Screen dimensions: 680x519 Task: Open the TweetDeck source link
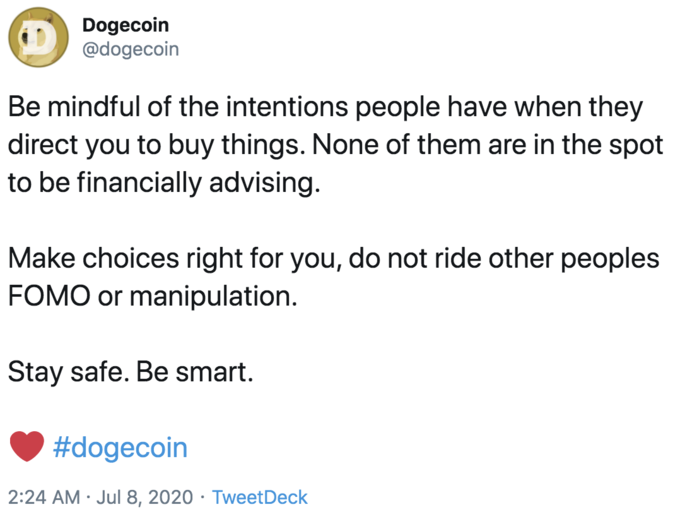click(259, 497)
